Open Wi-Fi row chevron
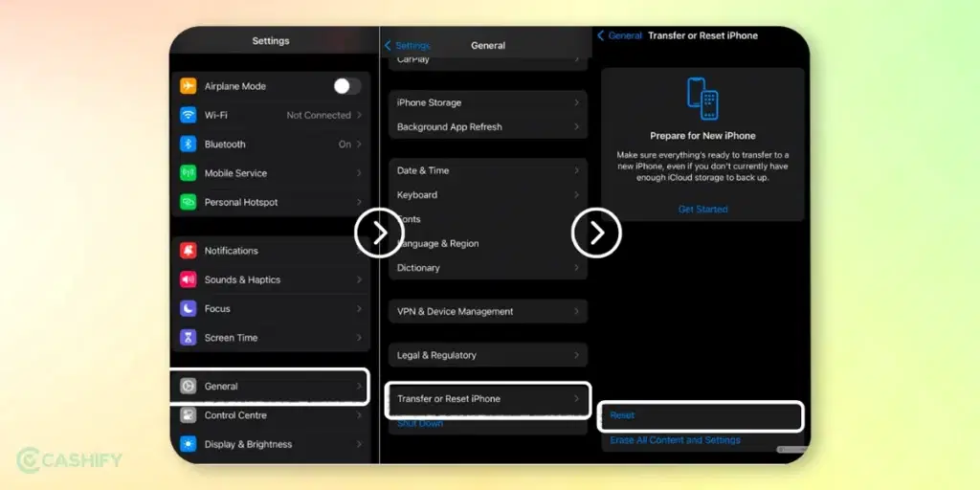 click(x=360, y=115)
